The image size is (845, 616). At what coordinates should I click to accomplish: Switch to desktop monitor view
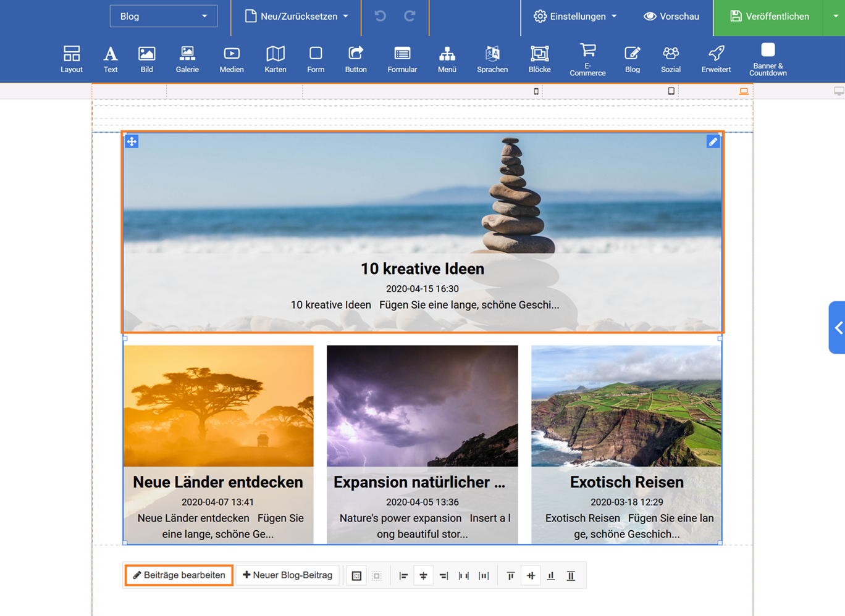pyautogui.click(x=838, y=91)
